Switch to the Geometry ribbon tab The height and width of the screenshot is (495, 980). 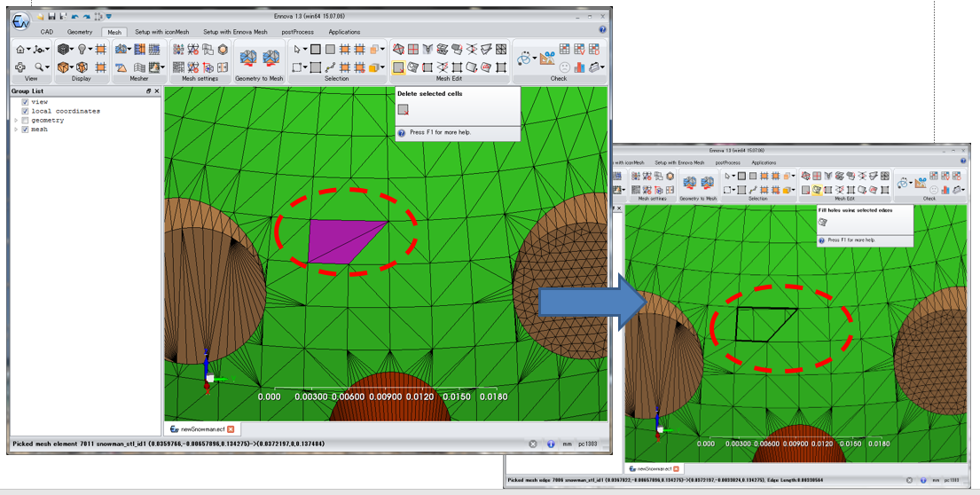[80, 32]
